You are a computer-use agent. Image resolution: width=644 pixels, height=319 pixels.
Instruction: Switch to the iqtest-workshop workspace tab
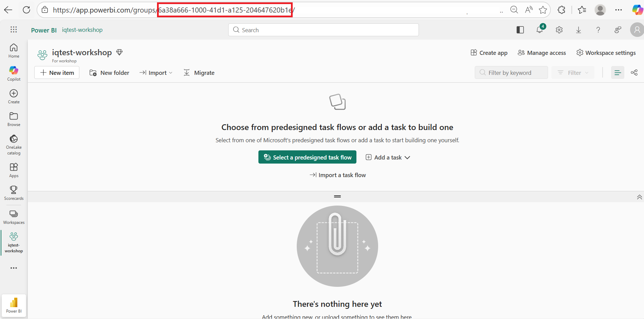click(x=14, y=242)
